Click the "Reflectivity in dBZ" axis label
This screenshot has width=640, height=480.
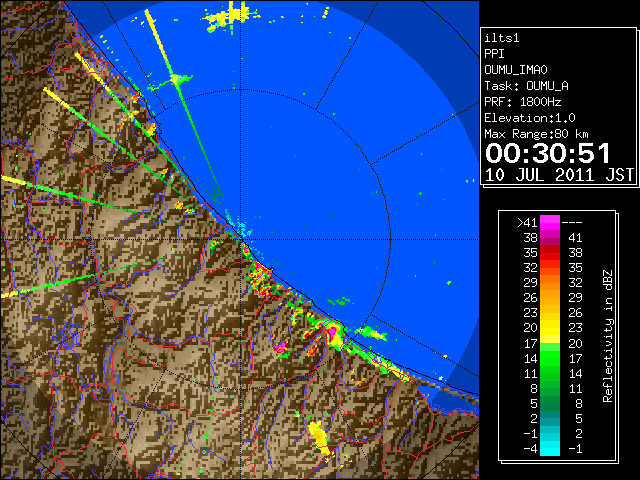click(608, 336)
